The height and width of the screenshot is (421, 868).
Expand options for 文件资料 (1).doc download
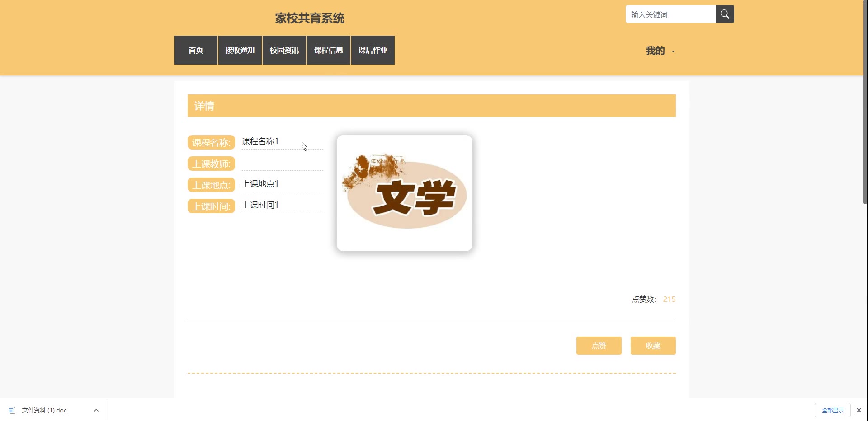coord(96,410)
